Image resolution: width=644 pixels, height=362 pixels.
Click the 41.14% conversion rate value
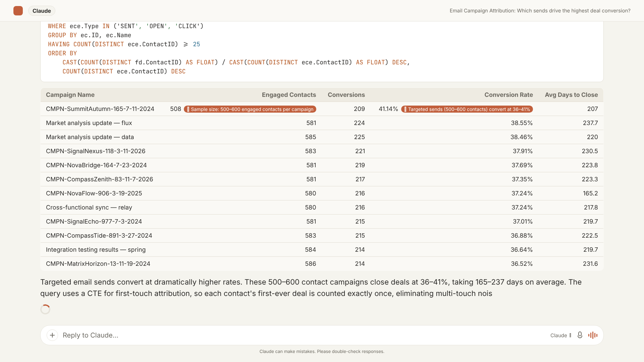tap(388, 109)
